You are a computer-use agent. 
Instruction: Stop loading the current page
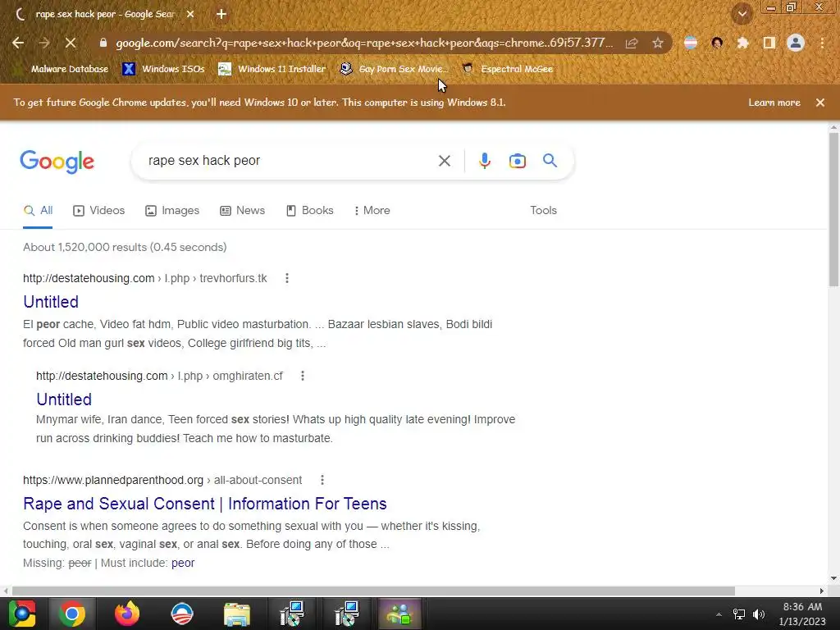pos(71,43)
